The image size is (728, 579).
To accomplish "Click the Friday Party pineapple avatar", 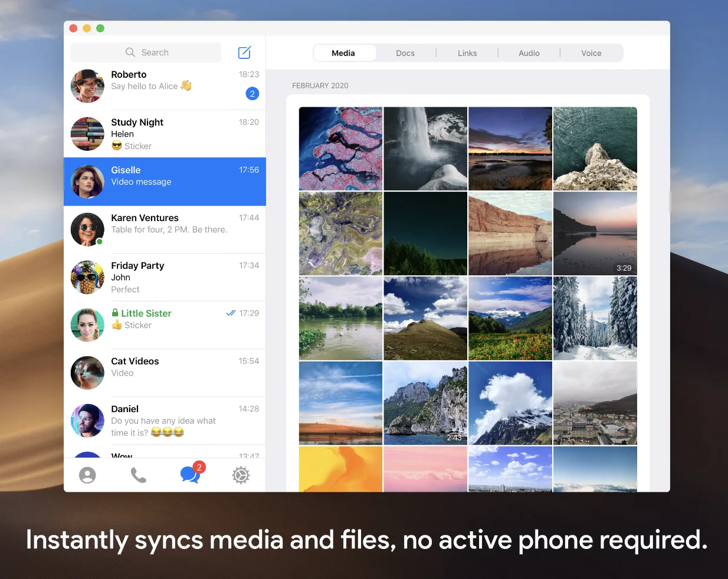I will pos(87,277).
